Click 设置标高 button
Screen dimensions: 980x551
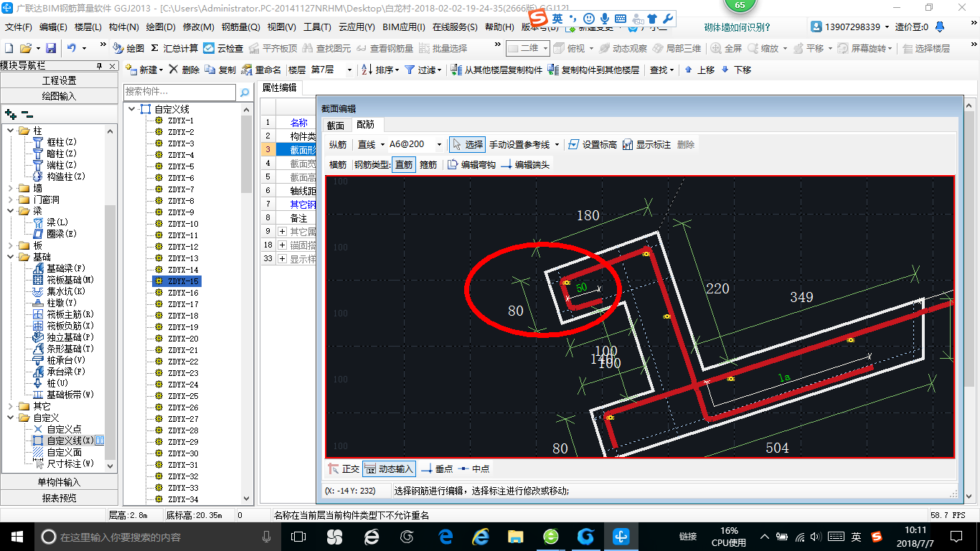click(593, 144)
